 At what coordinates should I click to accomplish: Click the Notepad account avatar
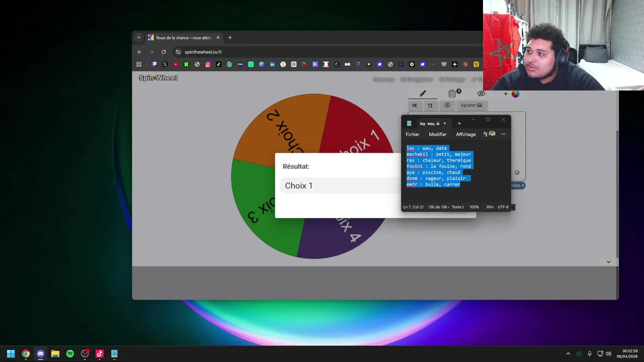tap(493, 134)
